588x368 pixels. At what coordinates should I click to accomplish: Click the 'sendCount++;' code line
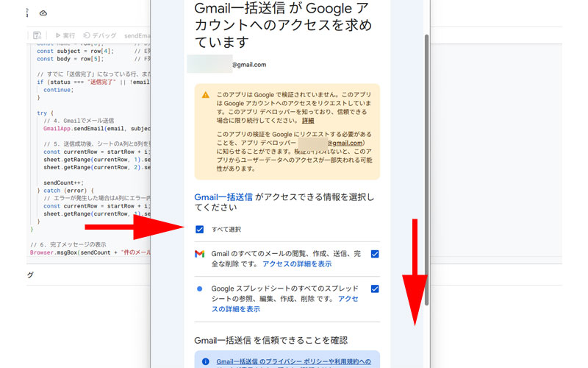click(63, 183)
